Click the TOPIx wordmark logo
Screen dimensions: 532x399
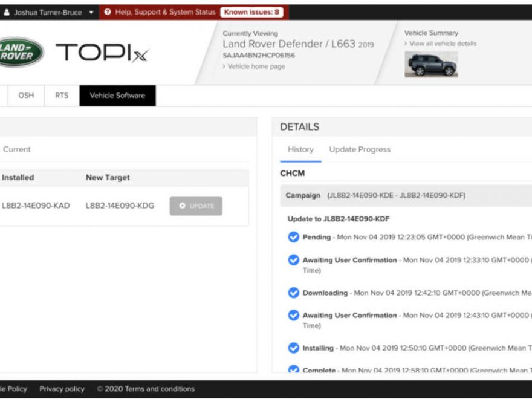(102, 54)
